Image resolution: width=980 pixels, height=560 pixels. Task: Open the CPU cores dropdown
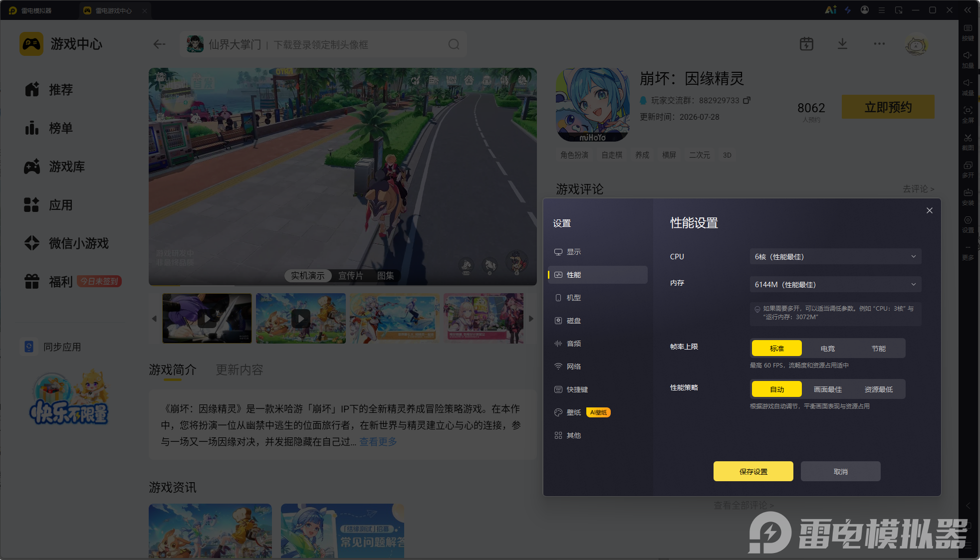835,256
